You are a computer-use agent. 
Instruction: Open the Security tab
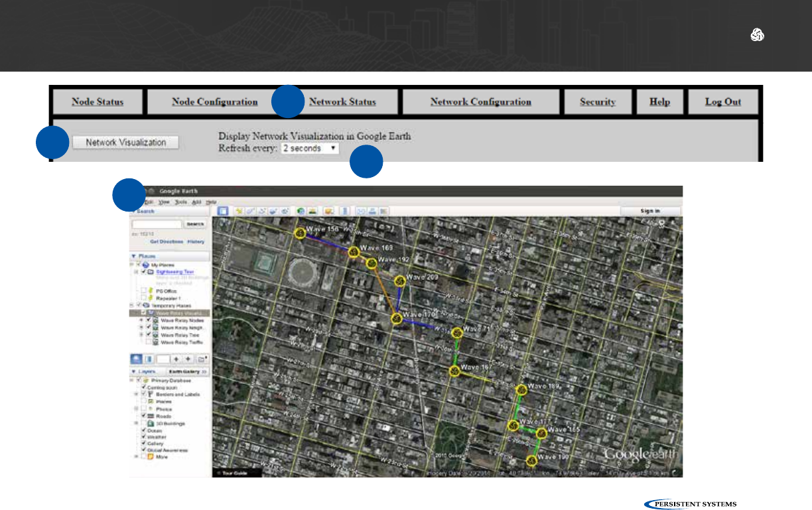tap(598, 101)
